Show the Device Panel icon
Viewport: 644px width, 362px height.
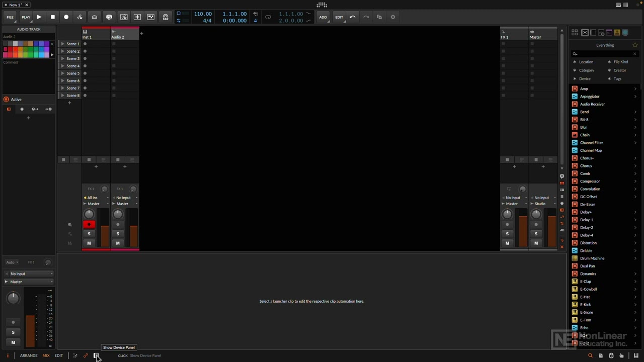click(96, 355)
